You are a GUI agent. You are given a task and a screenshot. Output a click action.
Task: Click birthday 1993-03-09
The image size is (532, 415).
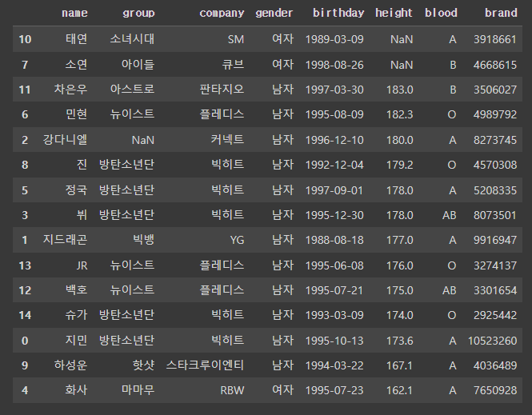pyautogui.click(x=334, y=315)
